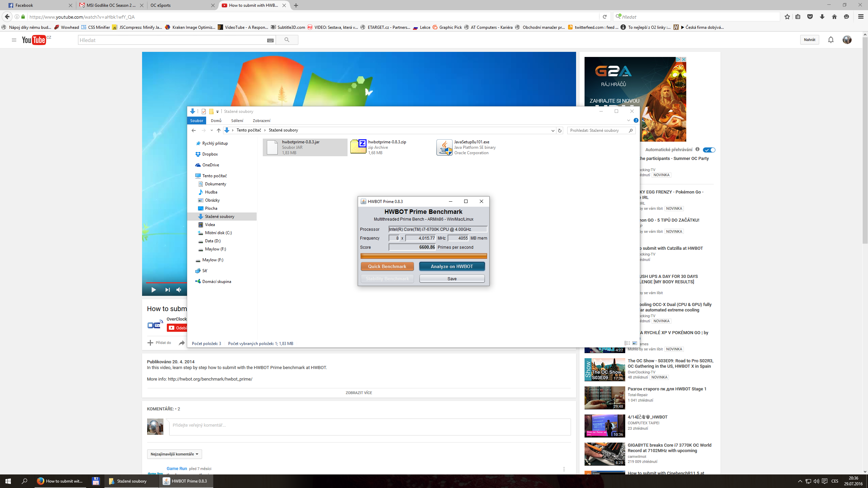Viewport: 868px width, 488px height.
Task: Expand the Explorer ribbon chevron
Action: click(628, 121)
